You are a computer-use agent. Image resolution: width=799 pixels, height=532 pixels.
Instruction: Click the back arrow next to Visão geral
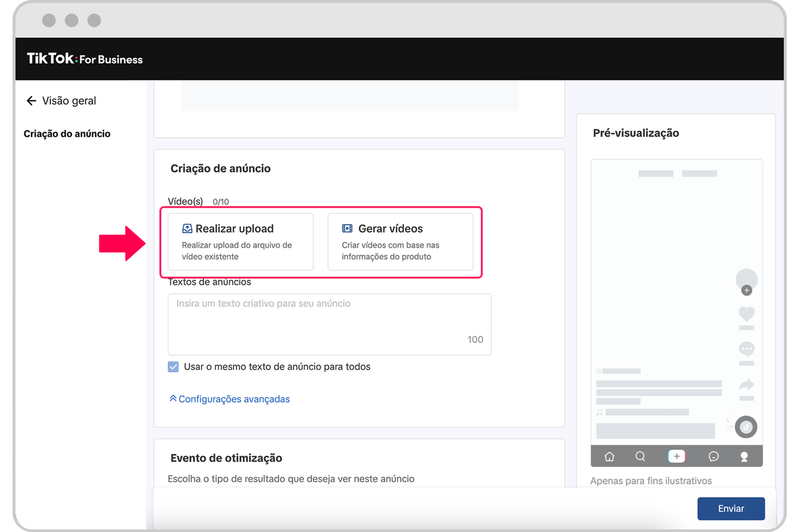click(x=31, y=101)
